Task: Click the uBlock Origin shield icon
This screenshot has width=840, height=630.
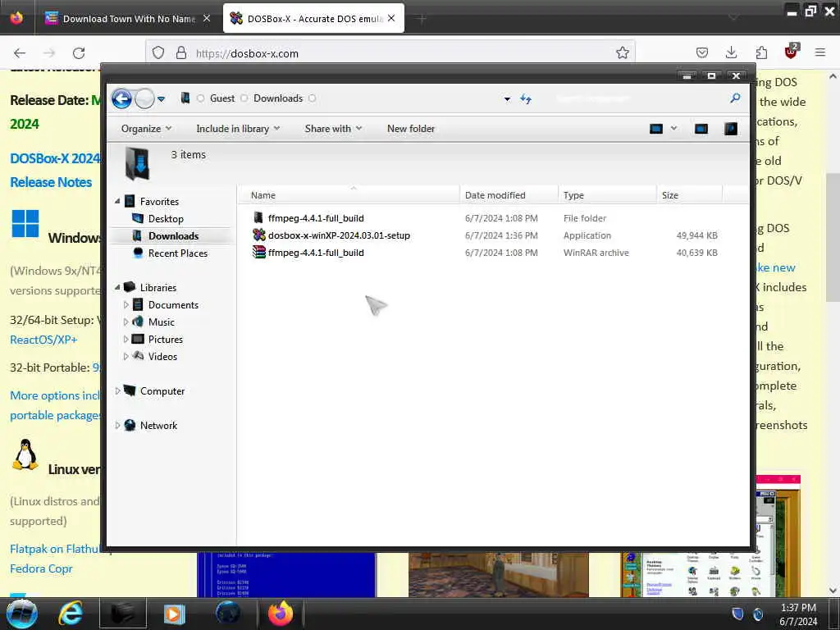Action: 791,52
